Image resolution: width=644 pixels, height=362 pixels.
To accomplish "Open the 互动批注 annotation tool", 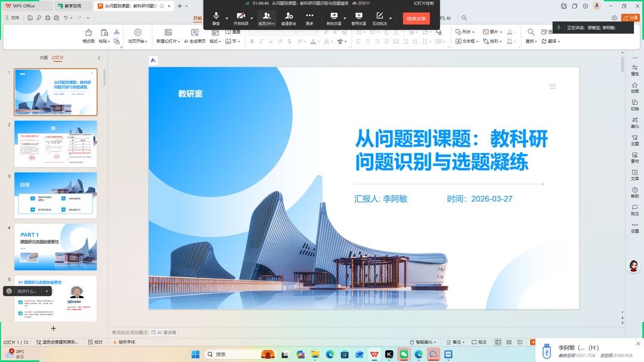I will click(379, 18).
